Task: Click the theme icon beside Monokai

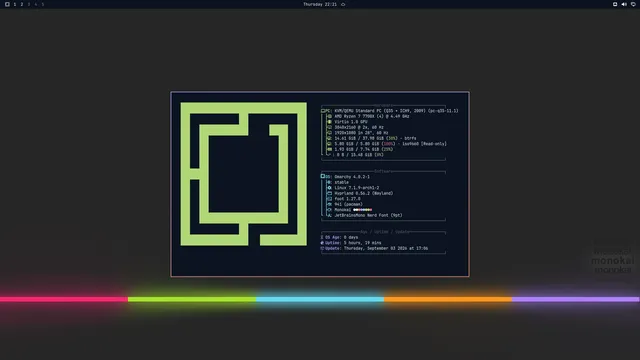Action: click(329, 210)
